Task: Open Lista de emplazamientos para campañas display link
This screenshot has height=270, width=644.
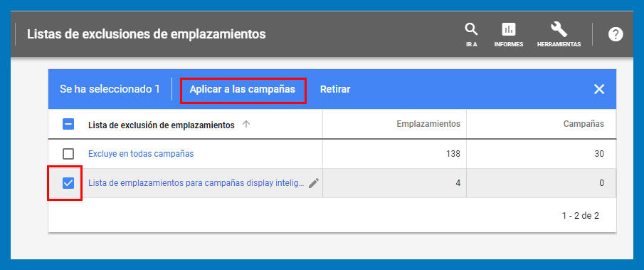Action: 196,183
